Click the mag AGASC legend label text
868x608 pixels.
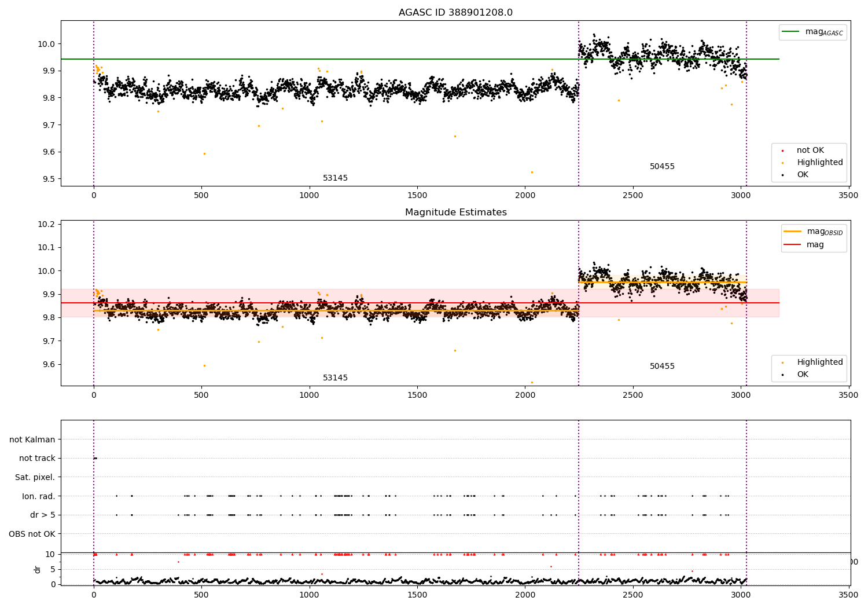click(824, 32)
